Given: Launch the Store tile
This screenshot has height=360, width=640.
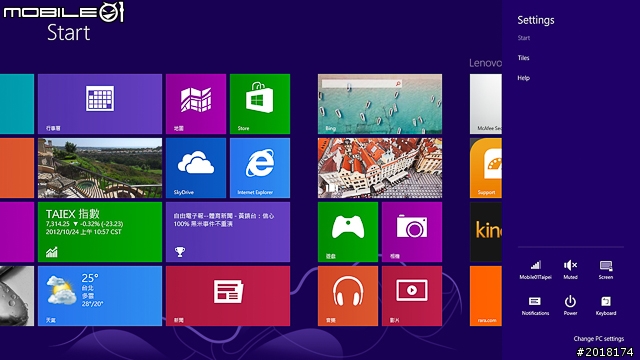Looking at the screenshot, I should coord(260,104).
